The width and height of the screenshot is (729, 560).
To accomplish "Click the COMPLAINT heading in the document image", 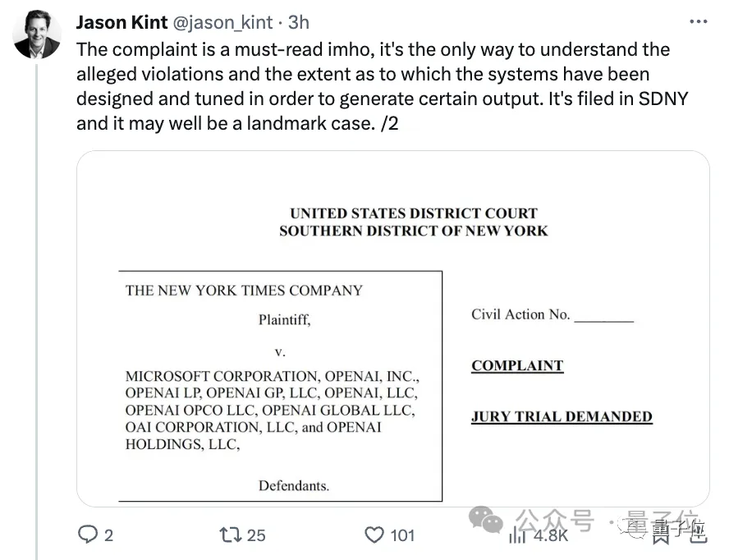I will [x=517, y=365].
